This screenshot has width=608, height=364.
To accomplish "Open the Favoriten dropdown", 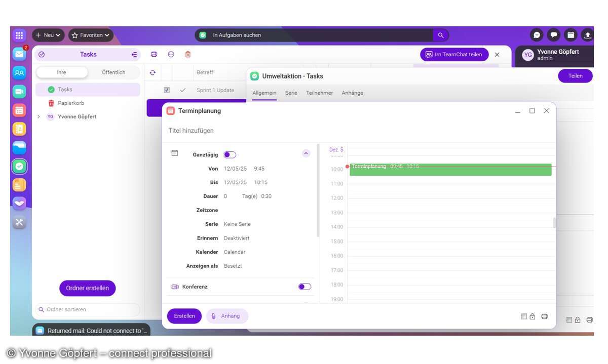I will [91, 35].
